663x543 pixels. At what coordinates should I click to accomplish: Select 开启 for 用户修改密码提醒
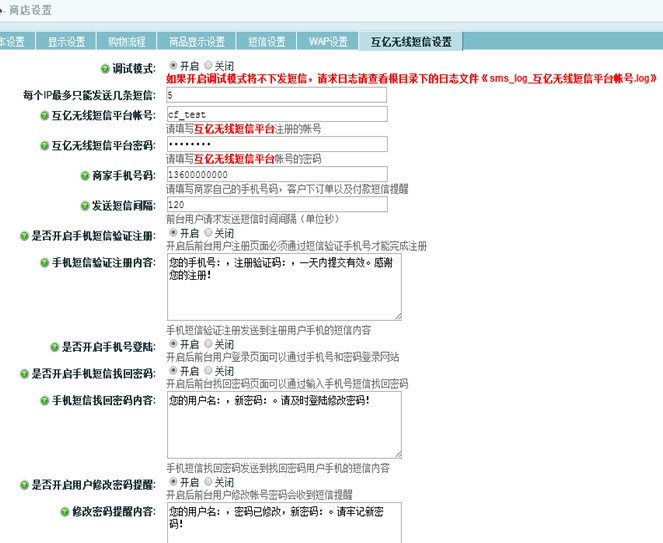[x=173, y=481]
